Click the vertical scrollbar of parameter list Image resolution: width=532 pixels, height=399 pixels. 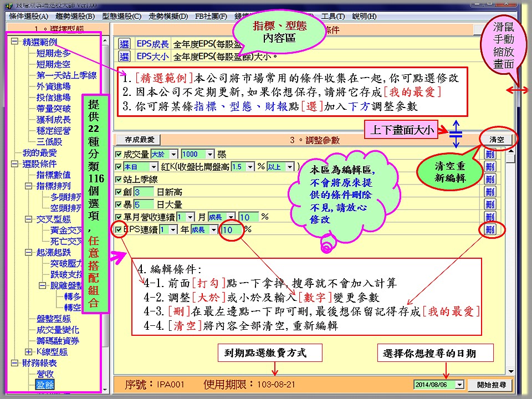[511, 249]
